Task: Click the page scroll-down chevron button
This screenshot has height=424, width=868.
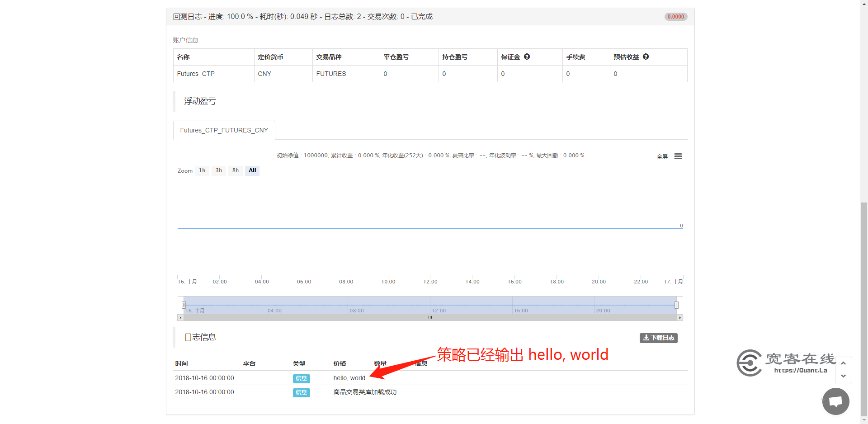Action: (843, 376)
